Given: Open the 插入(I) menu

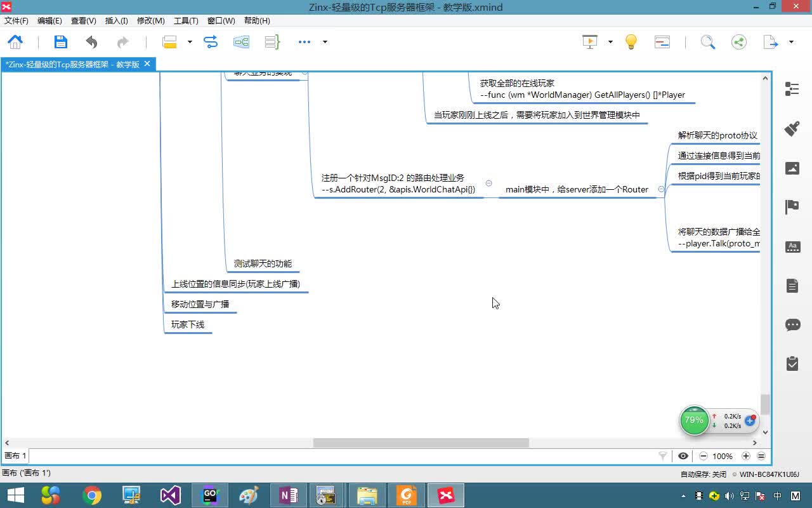Looking at the screenshot, I should tap(116, 21).
